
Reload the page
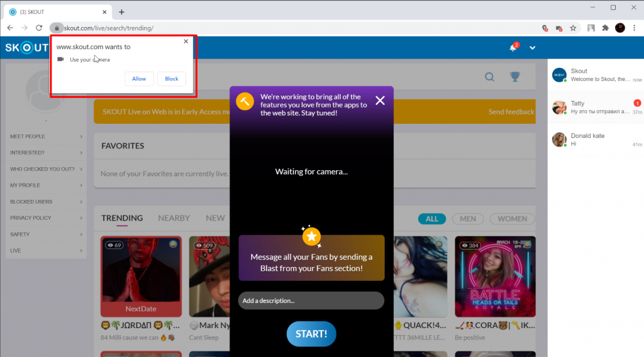(39, 28)
